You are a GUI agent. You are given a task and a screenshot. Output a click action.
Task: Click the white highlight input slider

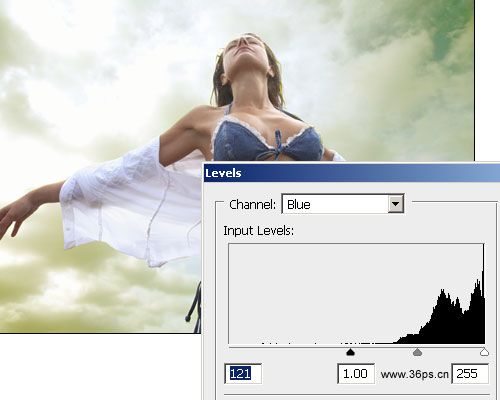[x=484, y=352]
